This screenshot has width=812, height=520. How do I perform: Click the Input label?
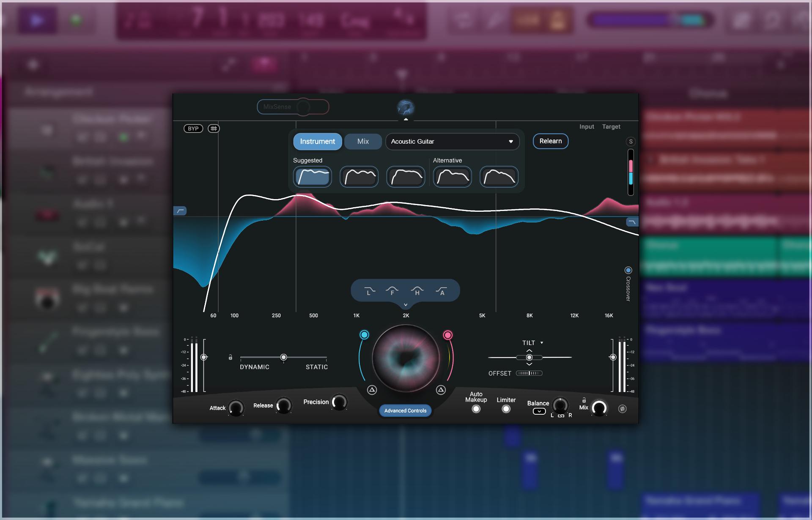(x=587, y=127)
